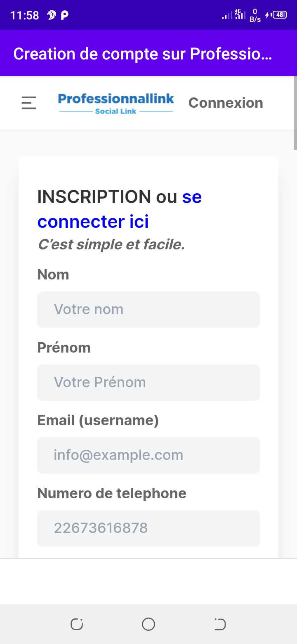Open the Connexion menu item
Viewport: 297px width, 644px height.
coord(226,103)
